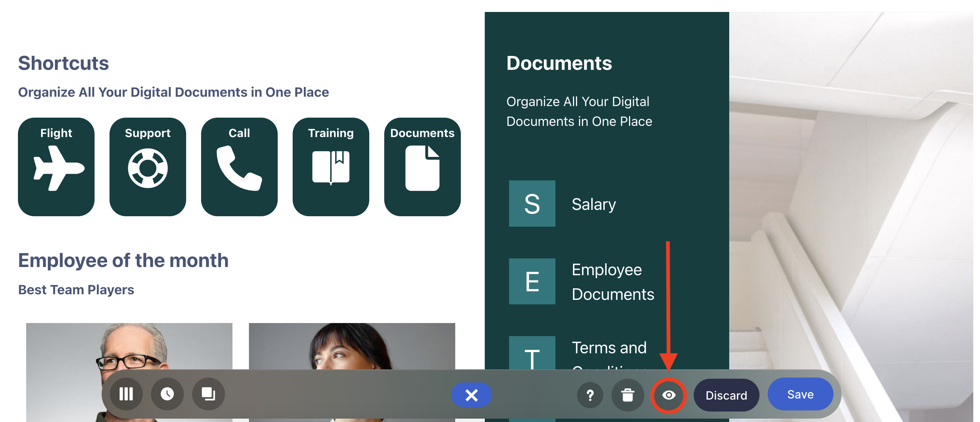Viewport: 980px width, 422px height.
Task: Click the trash delete icon
Action: (628, 396)
